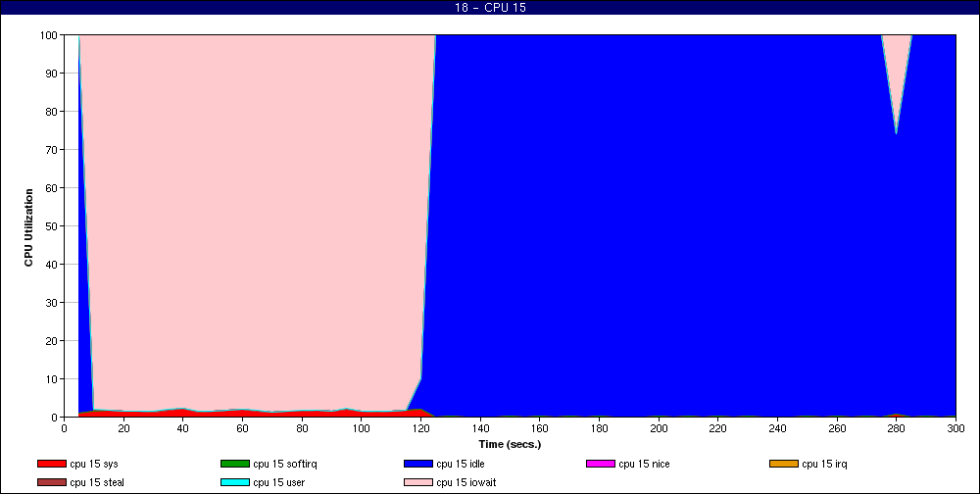Click the 100 label on utilization axis
980x494 pixels.
48,35
